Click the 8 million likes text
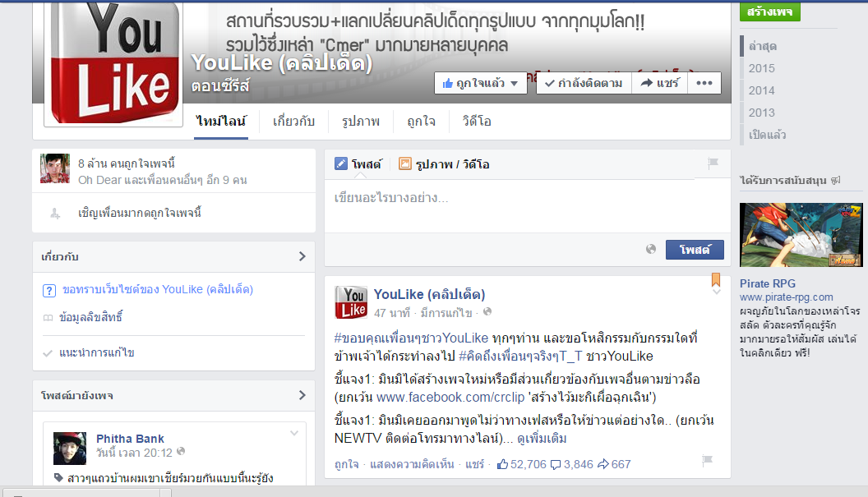The height and width of the screenshot is (497, 868). [x=127, y=163]
